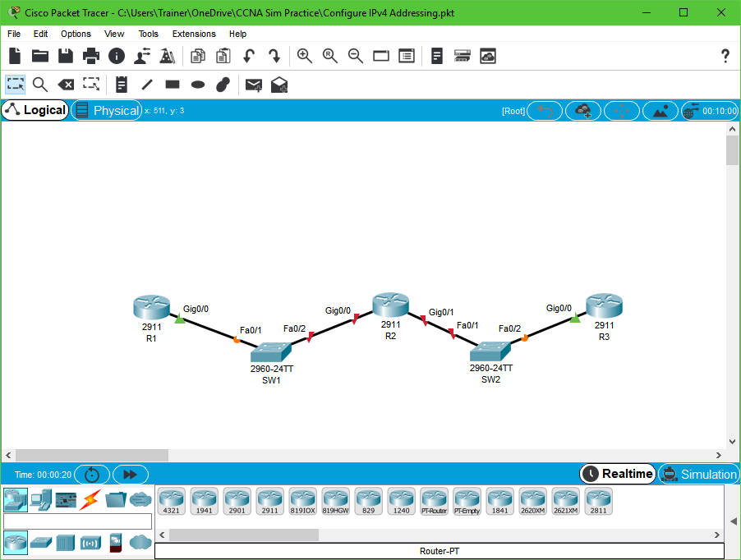Image resolution: width=741 pixels, height=560 pixels.
Task: Choose the Select tool with dashed rectangle
Action: [15, 85]
